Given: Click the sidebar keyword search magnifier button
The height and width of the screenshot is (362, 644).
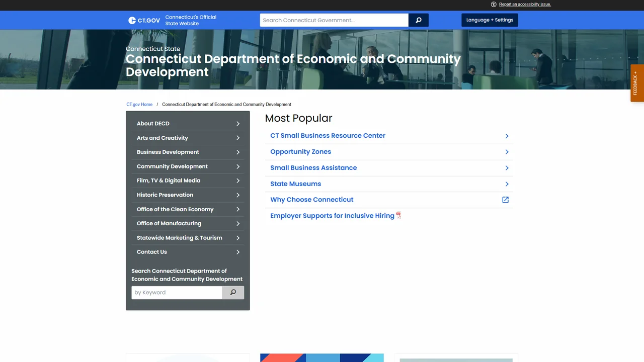Looking at the screenshot, I should click(x=233, y=293).
